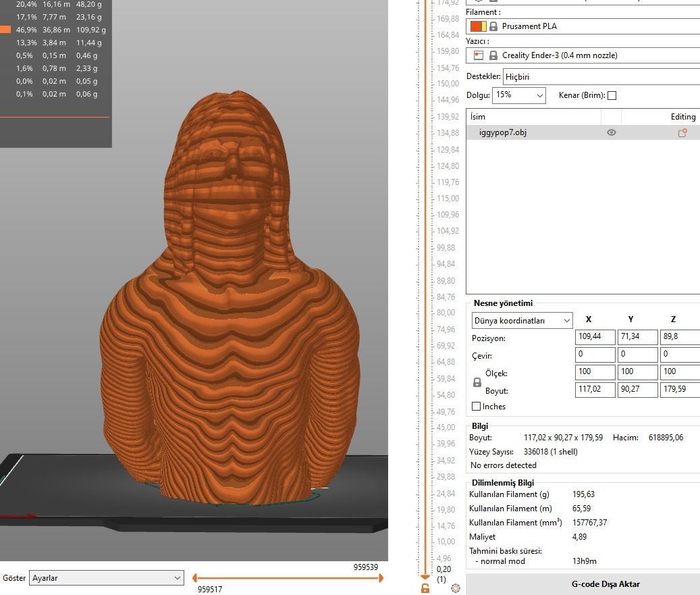Click the orange legend color box for 46,9% row
700x595 pixels.
[5, 30]
